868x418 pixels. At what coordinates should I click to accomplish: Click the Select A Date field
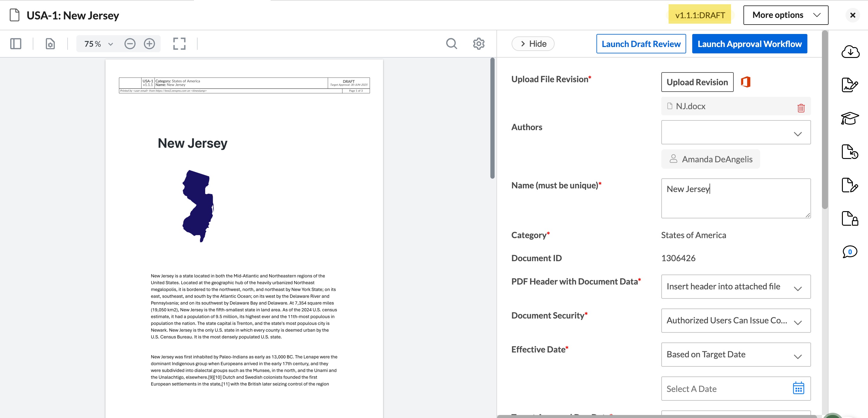[x=736, y=389]
